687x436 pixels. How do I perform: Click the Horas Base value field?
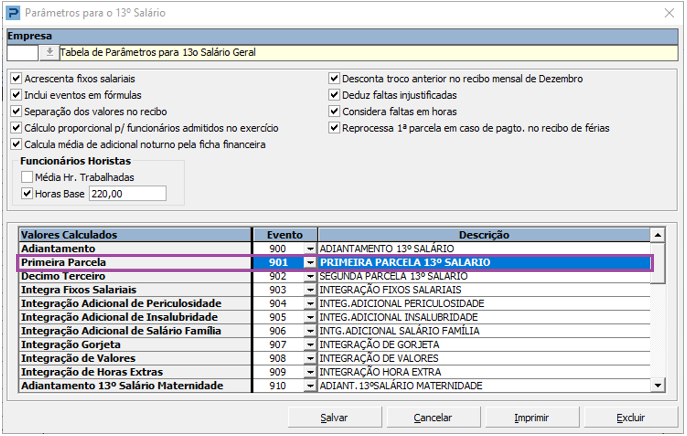(x=127, y=194)
